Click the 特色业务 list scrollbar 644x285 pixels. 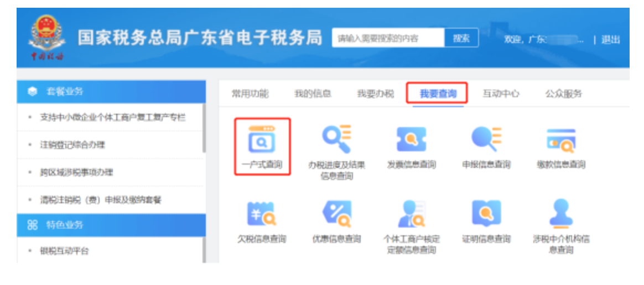tap(204, 250)
